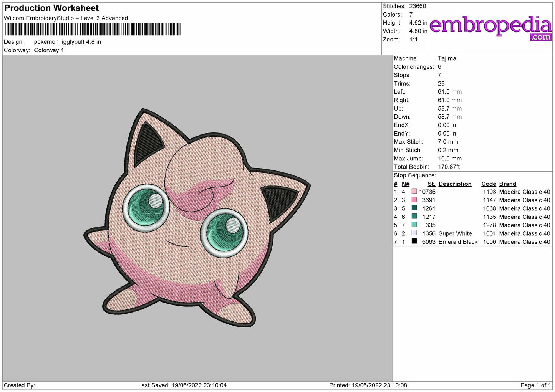
Task: Click thread code 1001
Action: pyautogui.click(x=490, y=233)
